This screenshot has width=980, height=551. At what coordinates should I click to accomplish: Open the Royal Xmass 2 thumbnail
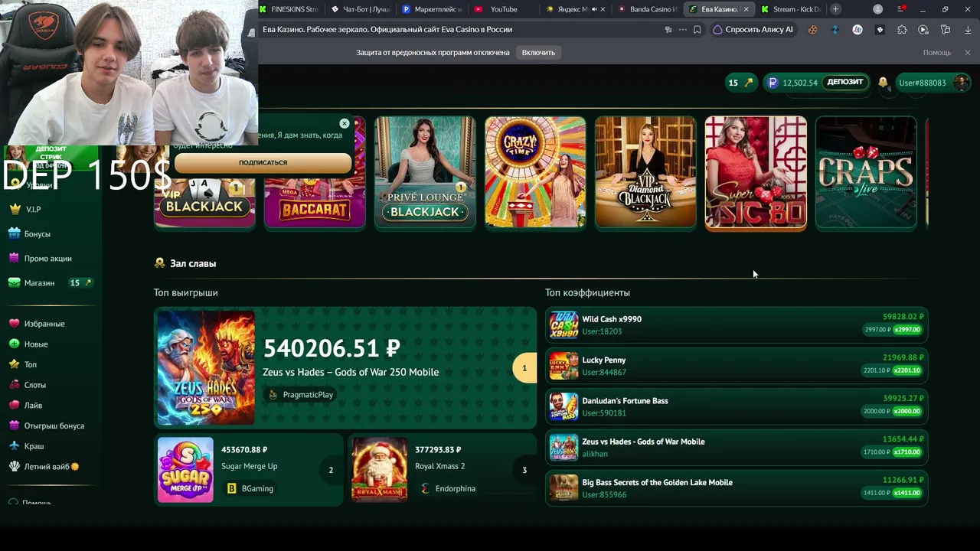pyautogui.click(x=380, y=470)
